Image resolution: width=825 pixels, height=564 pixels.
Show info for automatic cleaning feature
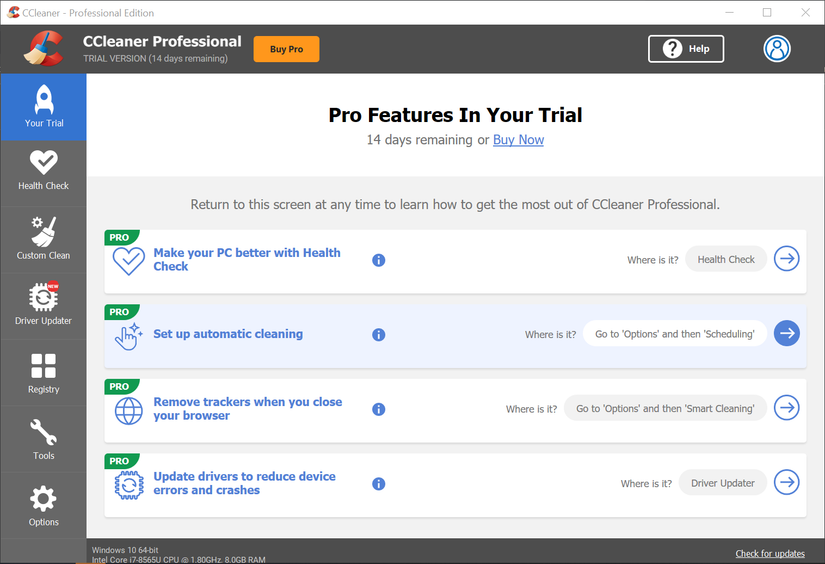(x=378, y=335)
